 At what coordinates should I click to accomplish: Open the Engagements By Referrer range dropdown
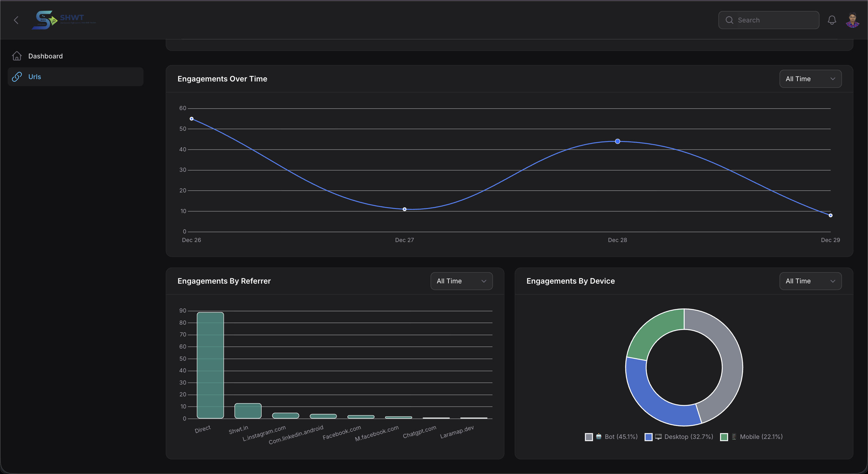461,281
